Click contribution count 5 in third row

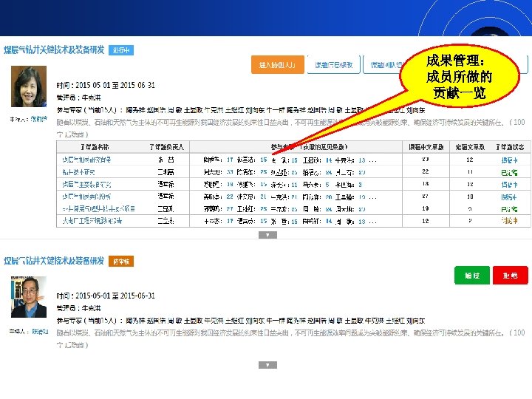pyautogui.click(x=327, y=185)
